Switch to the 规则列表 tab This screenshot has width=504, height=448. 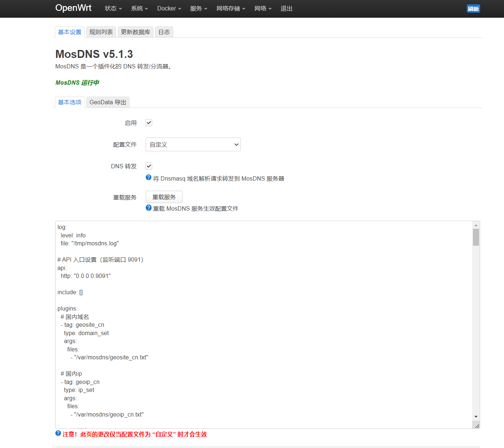pyautogui.click(x=101, y=32)
